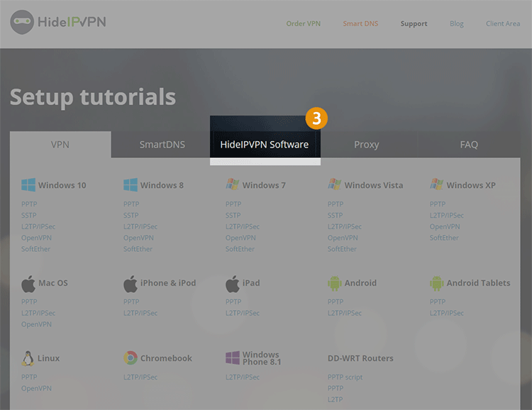Image resolution: width=532 pixels, height=410 pixels.
Task: Open Windows 8 PPTP tutorial
Action: click(x=131, y=204)
